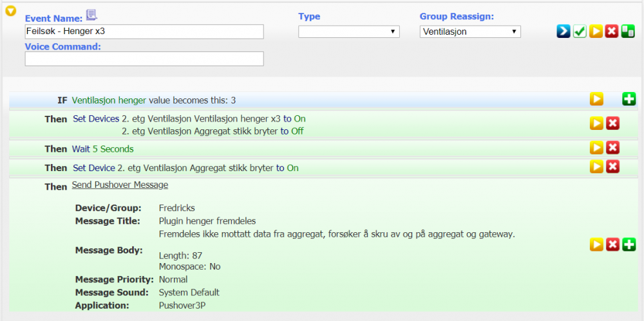644x321 pixels.
Task: Remove the Send Pushover Message action
Action: [x=613, y=244]
